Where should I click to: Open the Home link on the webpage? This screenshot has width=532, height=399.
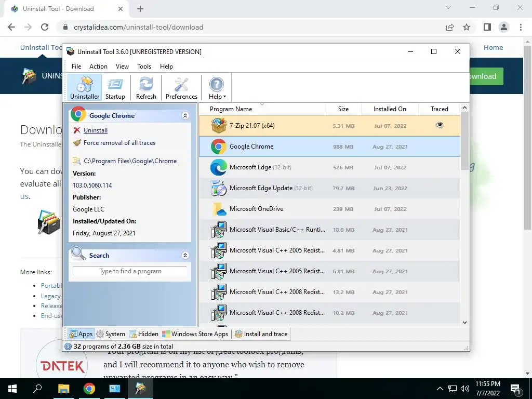(494, 47)
